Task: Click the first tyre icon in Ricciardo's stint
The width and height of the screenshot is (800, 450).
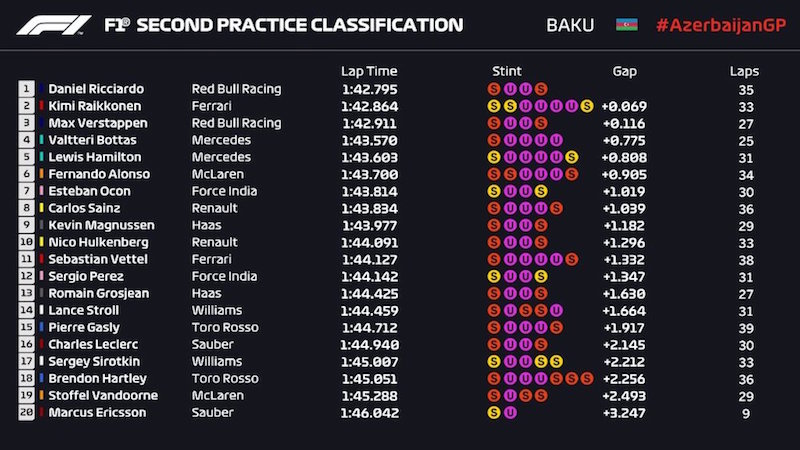Action: click(x=494, y=89)
